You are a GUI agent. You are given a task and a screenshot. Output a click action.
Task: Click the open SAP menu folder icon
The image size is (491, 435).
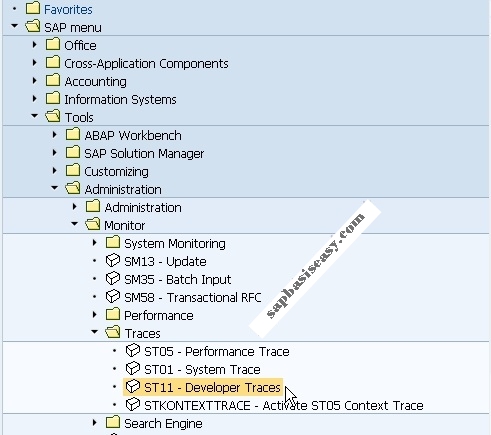coord(33,26)
